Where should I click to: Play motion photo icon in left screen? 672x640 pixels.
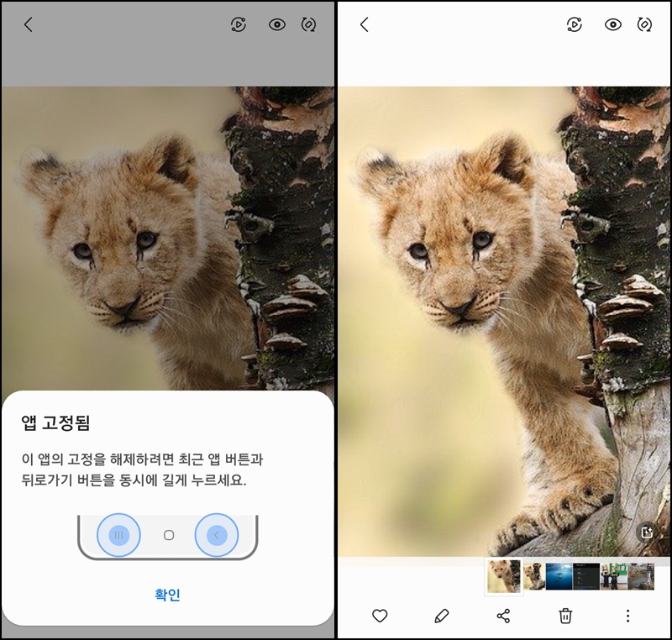click(239, 25)
